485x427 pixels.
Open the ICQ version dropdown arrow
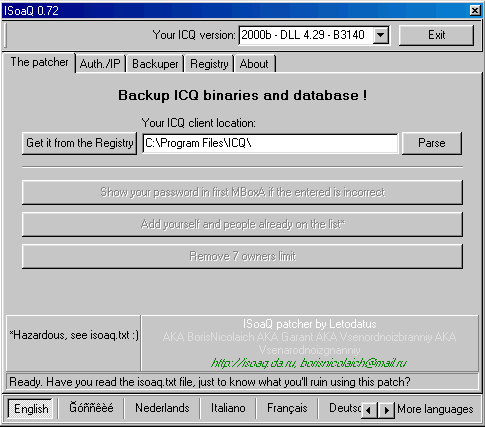380,35
